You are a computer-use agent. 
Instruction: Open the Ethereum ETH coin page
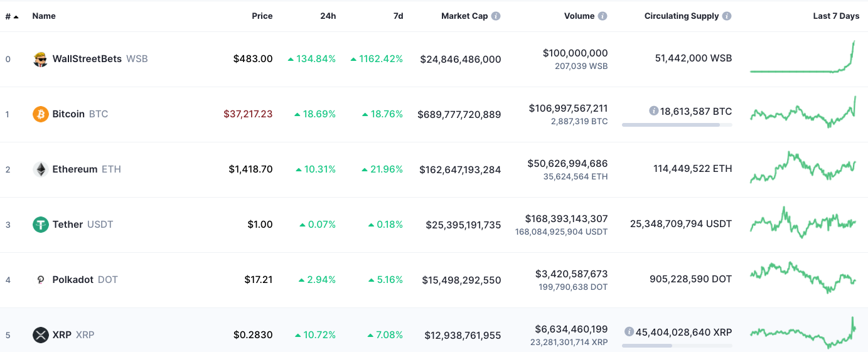(x=87, y=169)
